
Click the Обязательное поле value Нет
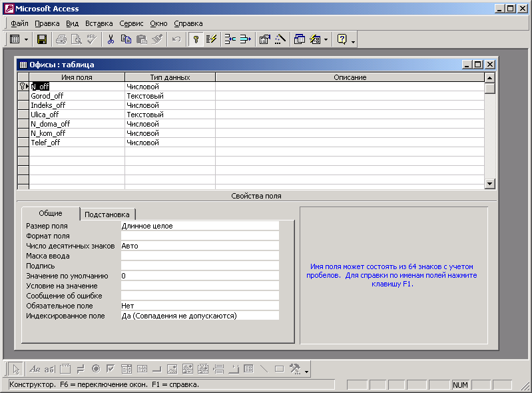(x=200, y=306)
